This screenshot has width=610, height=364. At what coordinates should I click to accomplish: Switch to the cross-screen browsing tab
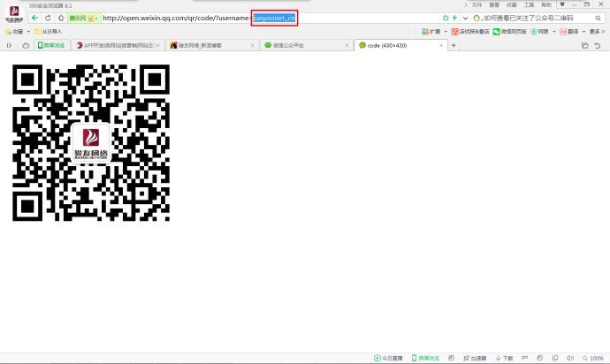click(52, 46)
